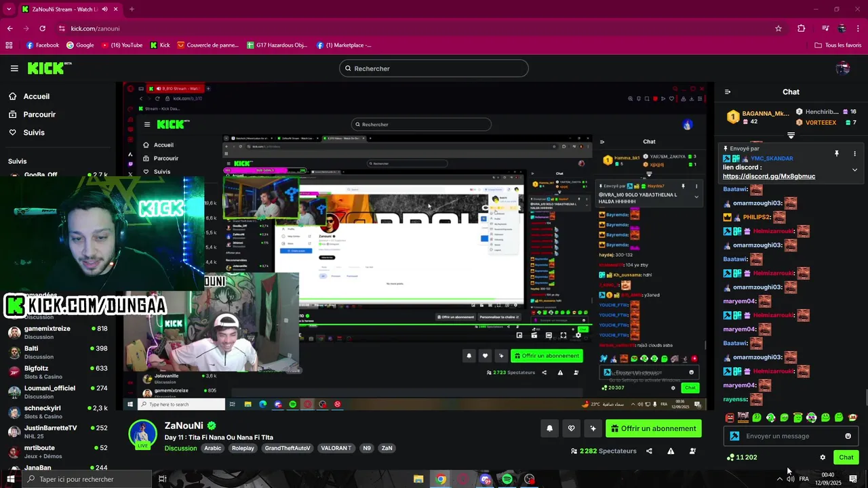Open the user avatar menu at top right
The image size is (868, 488).
pos(843,68)
